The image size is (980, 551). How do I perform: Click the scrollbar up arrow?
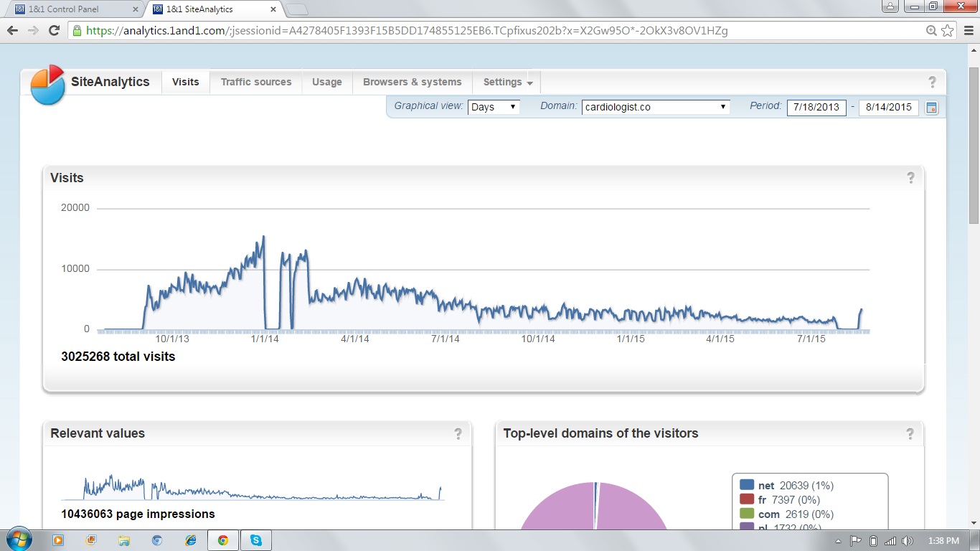click(x=974, y=51)
